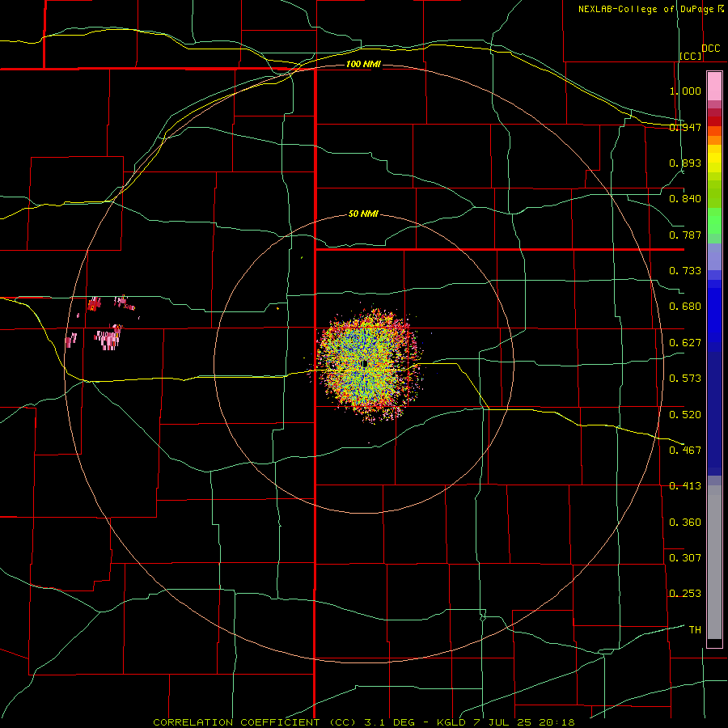
Task: Select the 0.893 scale value
Action: pos(685,163)
